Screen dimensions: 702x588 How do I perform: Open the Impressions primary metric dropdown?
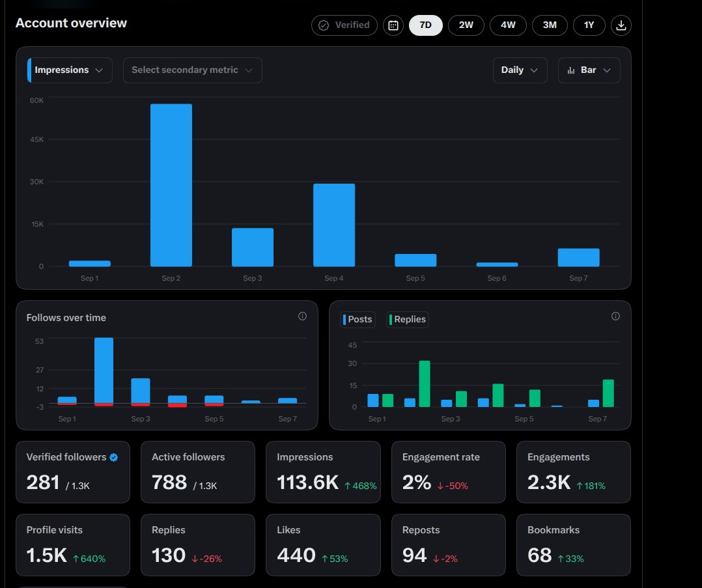[70, 70]
